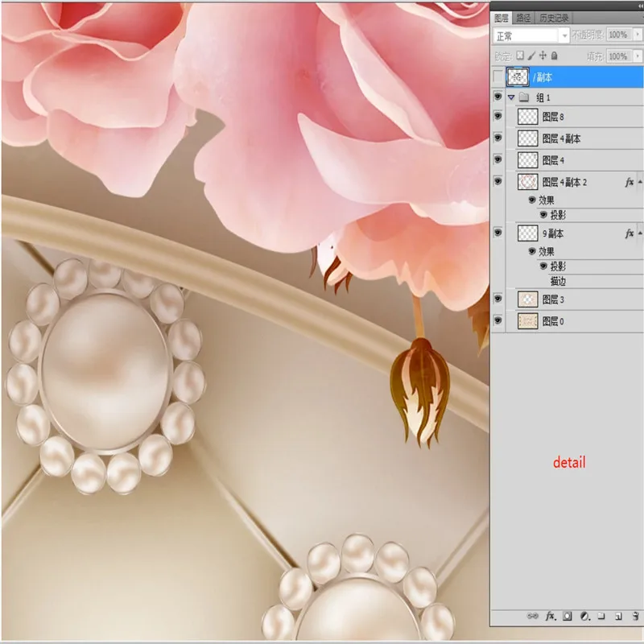Switch to the 历史记录 tab
Screen dimensions: 644x644
[x=554, y=17]
